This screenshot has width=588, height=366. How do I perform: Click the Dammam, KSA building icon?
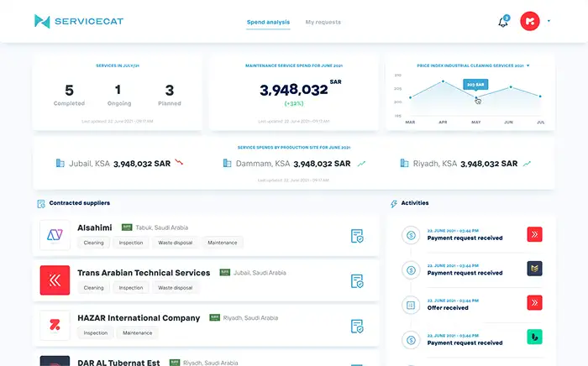pyautogui.click(x=227, y=163)
